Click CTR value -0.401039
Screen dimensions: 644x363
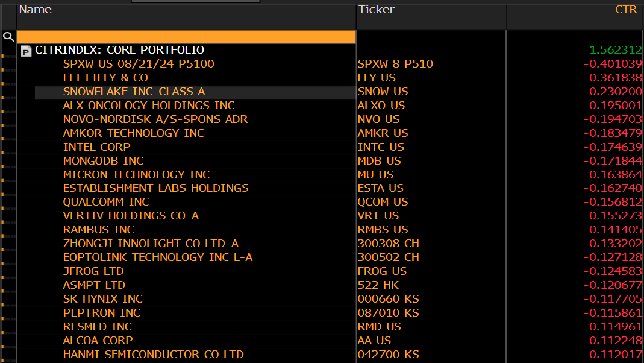click(x=613, y=64)
